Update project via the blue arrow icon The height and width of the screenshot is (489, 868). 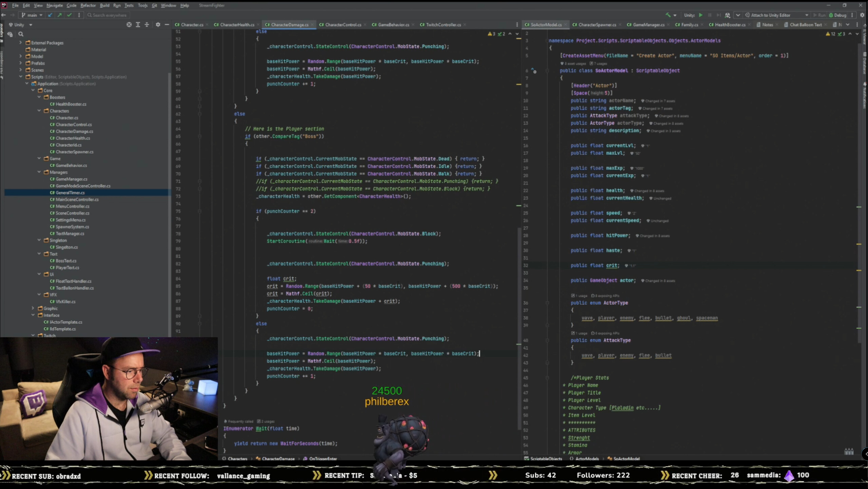pos(50,15)
